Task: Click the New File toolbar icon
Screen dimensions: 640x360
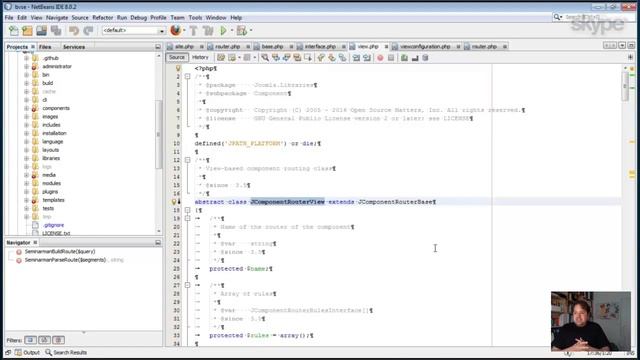Action: coord(13,31)
